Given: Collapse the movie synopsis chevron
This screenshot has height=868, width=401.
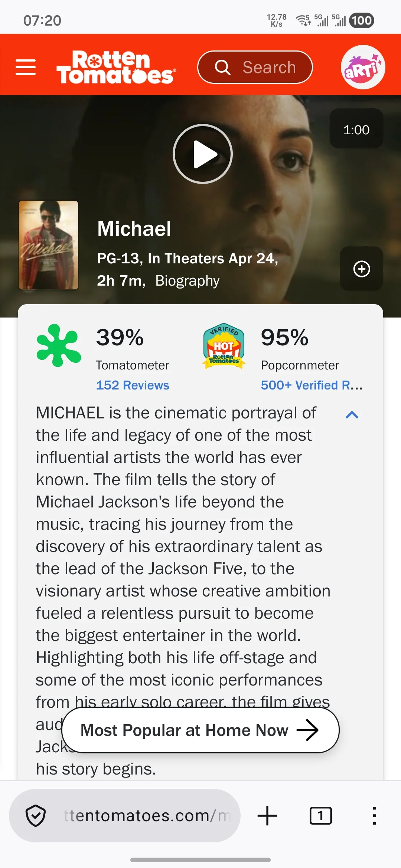Looking at the screenshot, I should click(352, 415).
